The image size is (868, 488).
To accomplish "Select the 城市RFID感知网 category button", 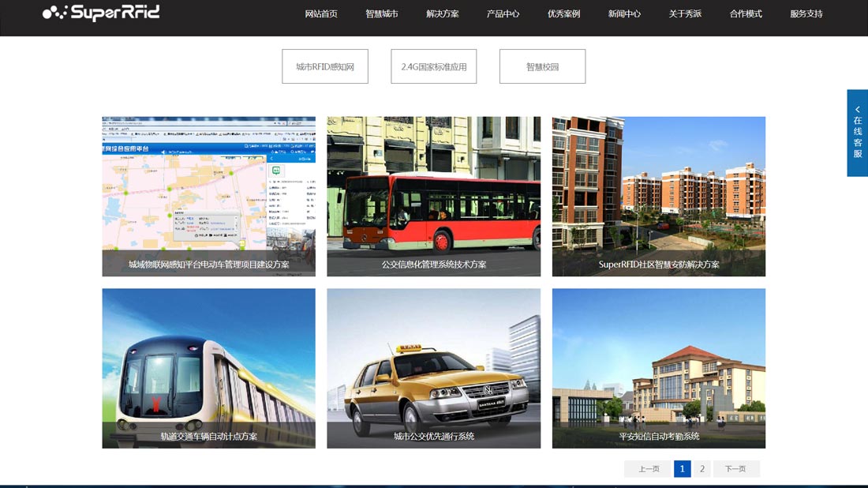I will coord(325,66).
